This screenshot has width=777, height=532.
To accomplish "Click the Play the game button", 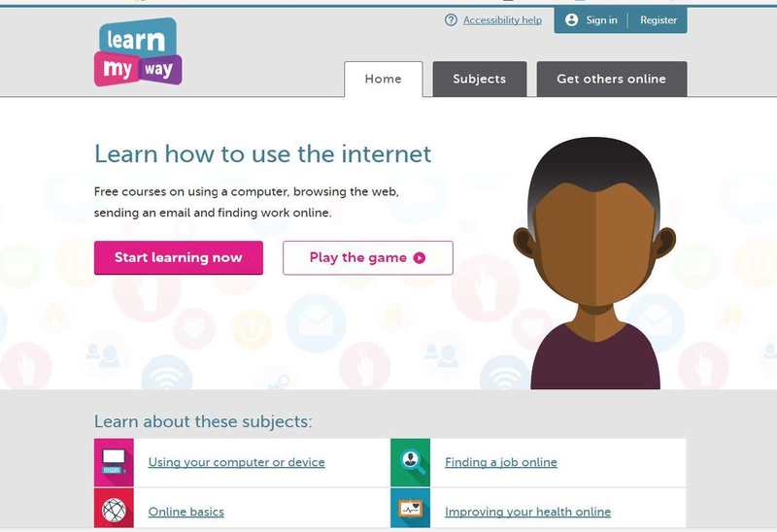I will click(368, 257).
